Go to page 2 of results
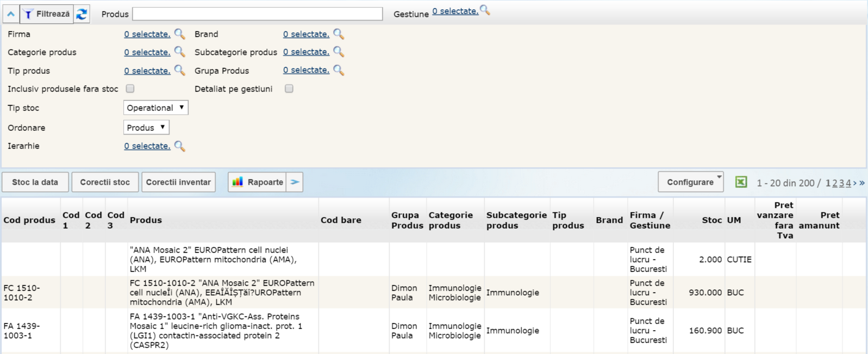Viewport: 868px width, 354px height. point(835,183)
